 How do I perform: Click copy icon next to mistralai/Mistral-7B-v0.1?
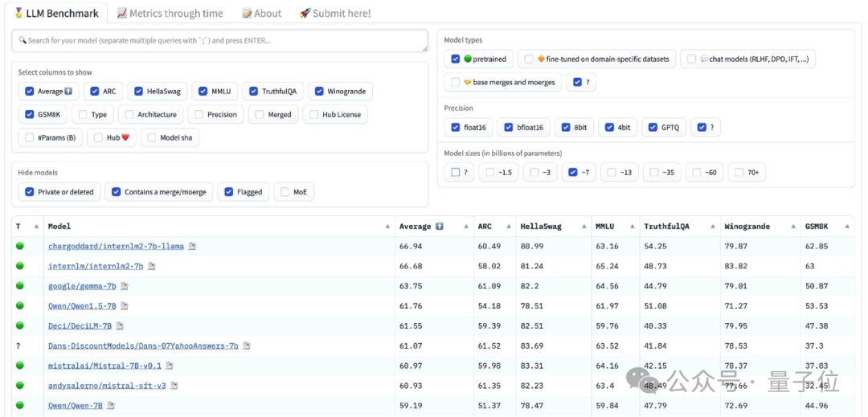170,366
